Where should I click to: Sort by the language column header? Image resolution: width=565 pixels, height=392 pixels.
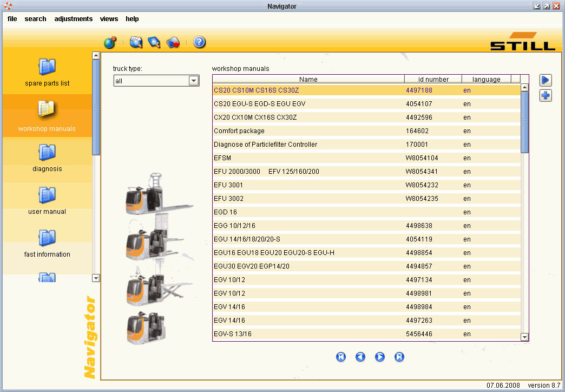pyautogui.click(x=487, y=80)
